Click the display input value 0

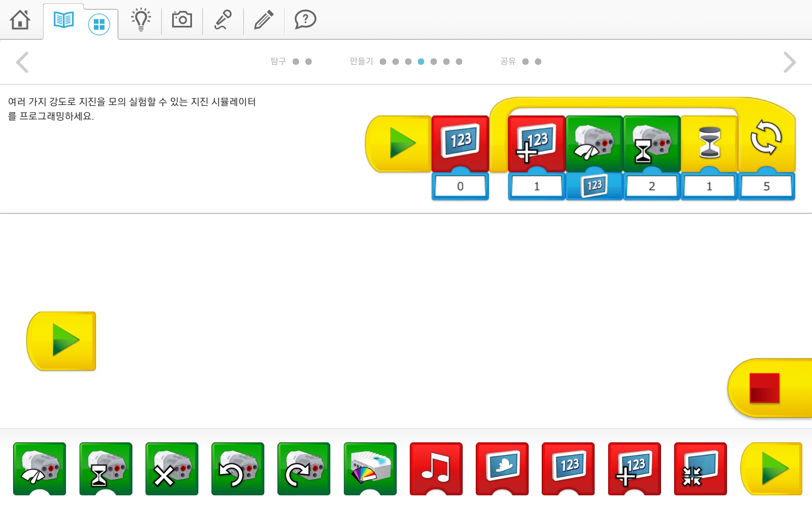point(460,186)
